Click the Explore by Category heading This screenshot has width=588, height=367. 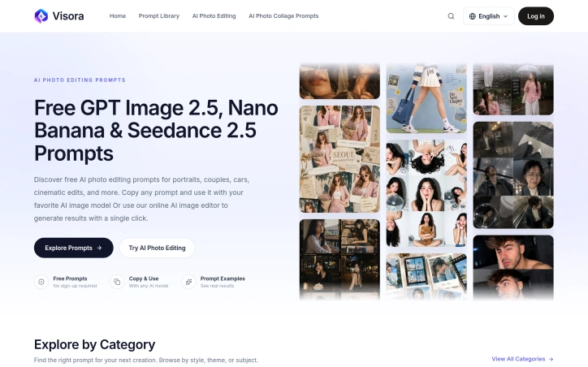94,344
